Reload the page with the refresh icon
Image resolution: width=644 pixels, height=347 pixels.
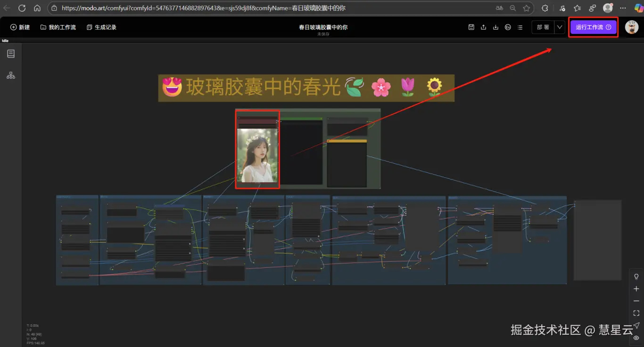pyautogui.click(x=22, y=8)
